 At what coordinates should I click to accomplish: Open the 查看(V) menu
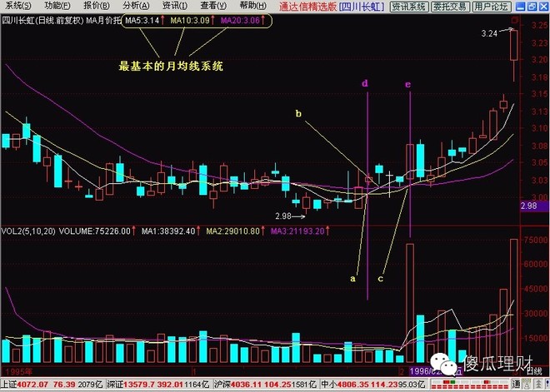pyautogui.click(x=213, y=6)
